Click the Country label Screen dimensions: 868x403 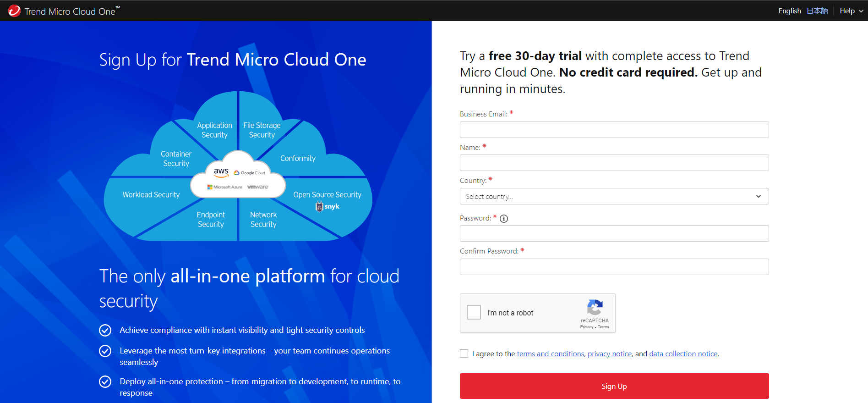473,181
